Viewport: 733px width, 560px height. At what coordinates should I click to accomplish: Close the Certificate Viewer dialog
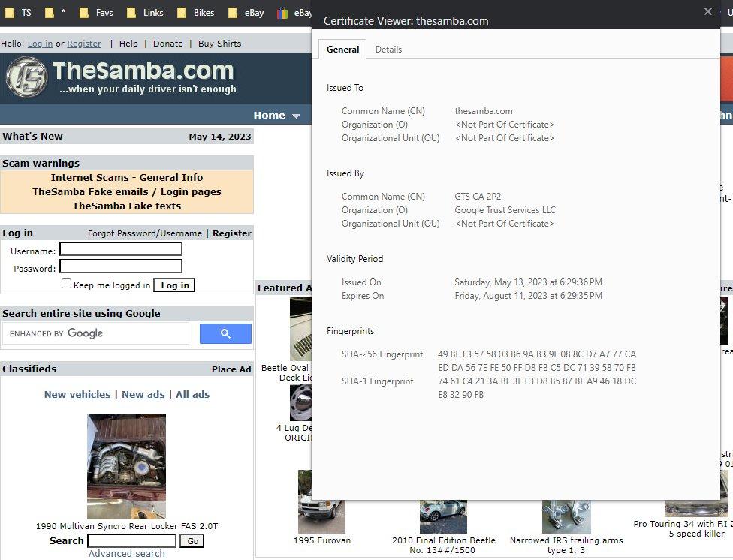707,11
